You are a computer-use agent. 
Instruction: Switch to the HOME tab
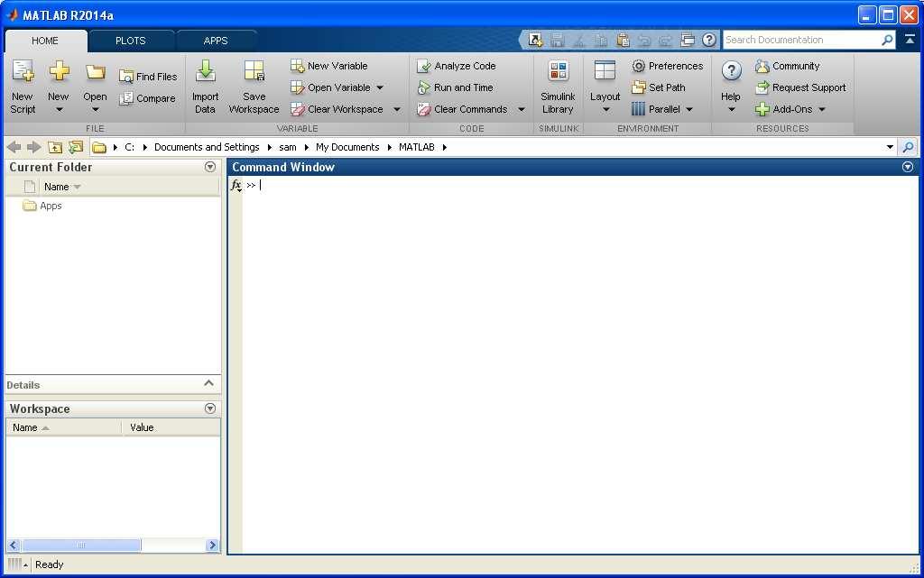coord(45,41)
